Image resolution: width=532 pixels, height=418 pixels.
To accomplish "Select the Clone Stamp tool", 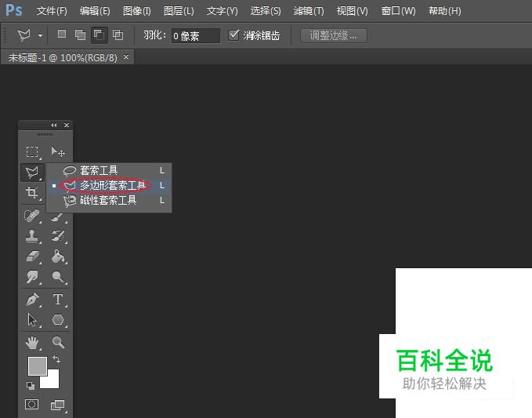I will click(32, 236).
